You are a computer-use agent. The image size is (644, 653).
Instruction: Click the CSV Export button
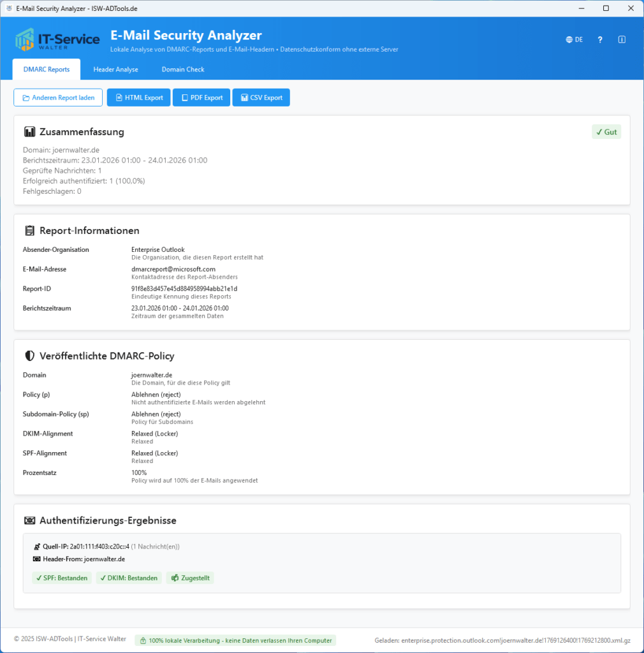pos(261,97)
